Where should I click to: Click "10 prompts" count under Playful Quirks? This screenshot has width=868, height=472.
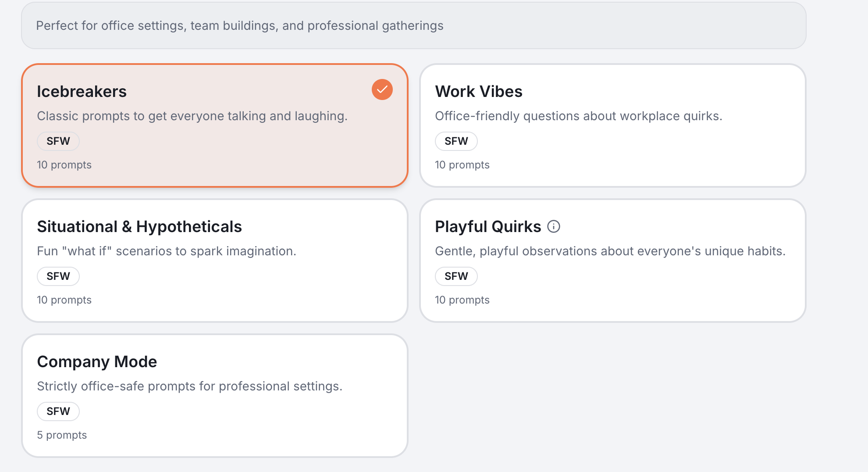(x=462, y=300)
